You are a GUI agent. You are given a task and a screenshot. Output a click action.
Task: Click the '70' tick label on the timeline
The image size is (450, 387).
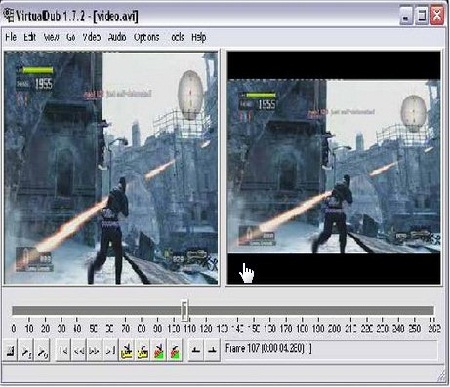125,329
